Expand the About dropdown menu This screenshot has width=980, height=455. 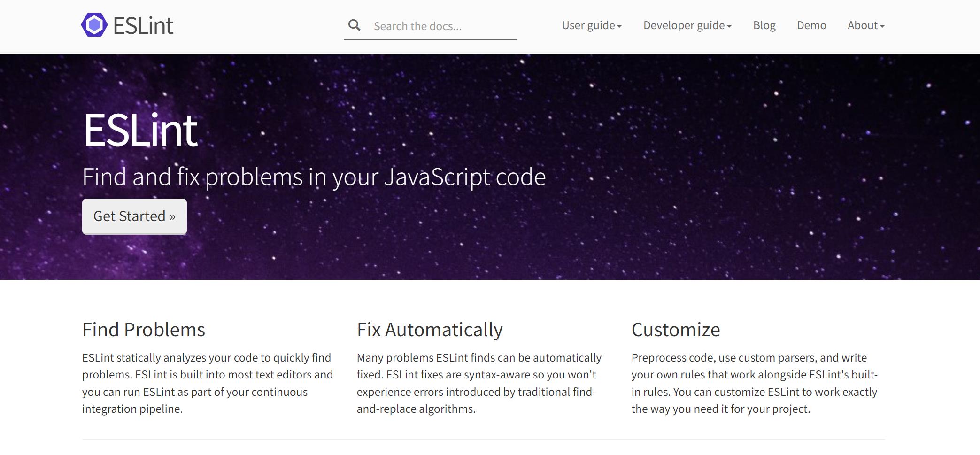tap(866, 25)
